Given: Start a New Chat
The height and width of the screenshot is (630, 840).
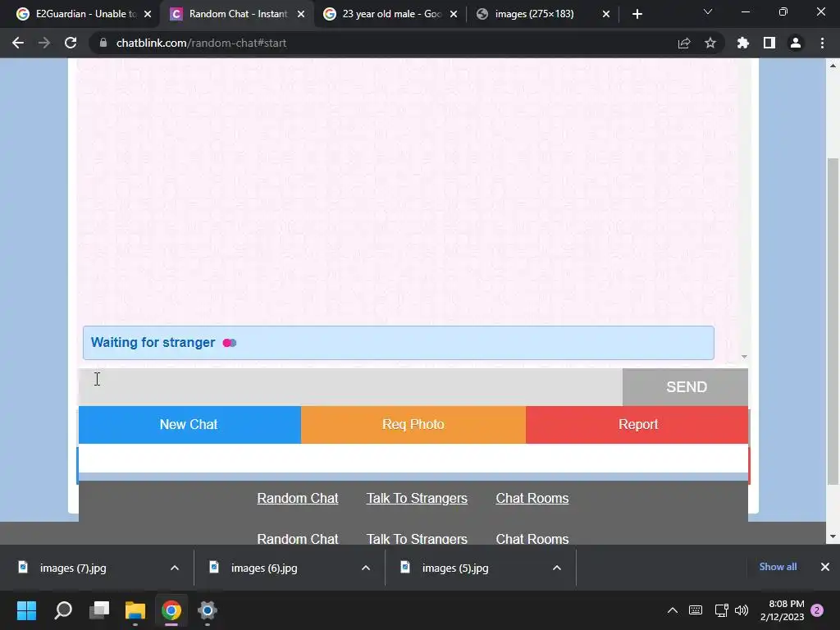Looking at the screenshot, I should (x=189, y=424).
